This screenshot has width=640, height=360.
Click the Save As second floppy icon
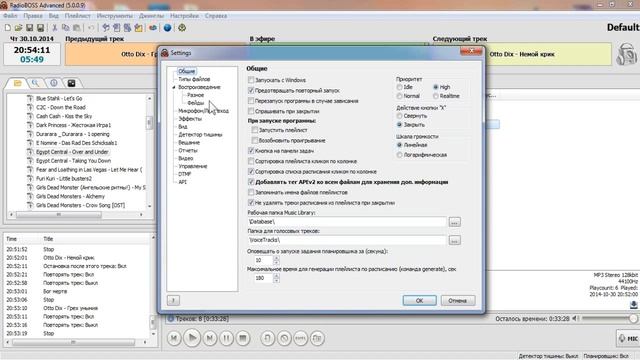[x=40, y=28]
